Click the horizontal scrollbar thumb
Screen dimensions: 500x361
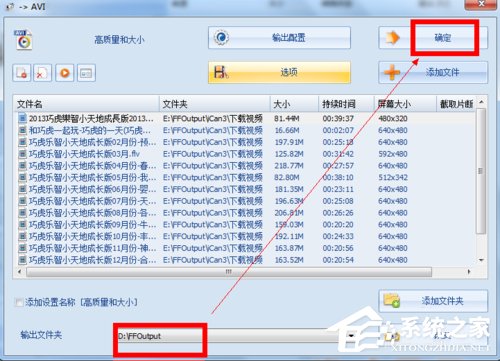(229, 272)
